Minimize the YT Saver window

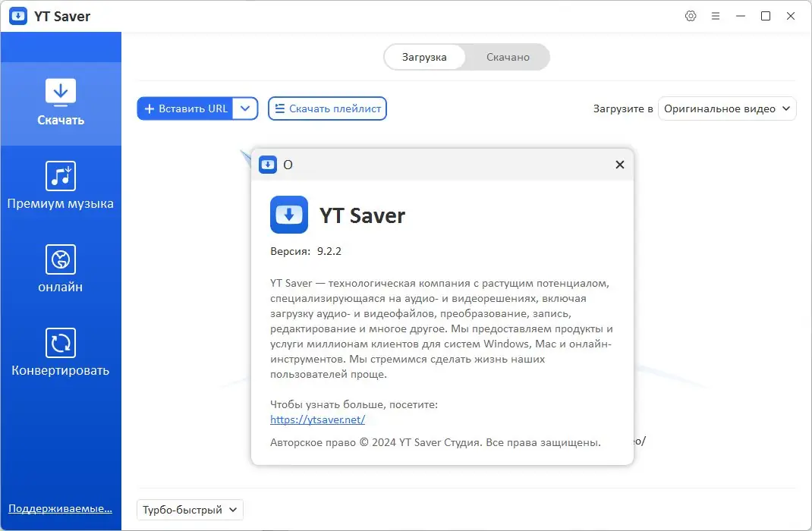(741, 16)
